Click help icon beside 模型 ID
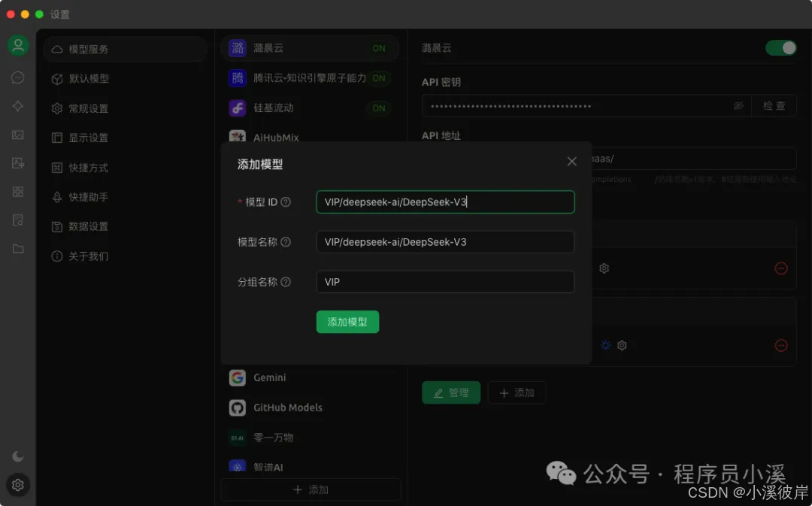Screen dimensions: 812x506 286,202
